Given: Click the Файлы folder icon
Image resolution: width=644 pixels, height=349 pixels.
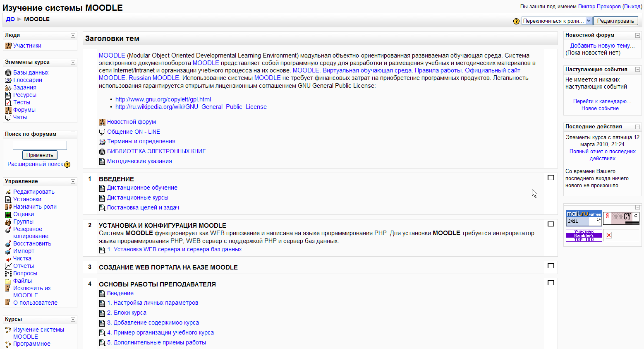Looking at the screenshot, I should coord(8,281).
